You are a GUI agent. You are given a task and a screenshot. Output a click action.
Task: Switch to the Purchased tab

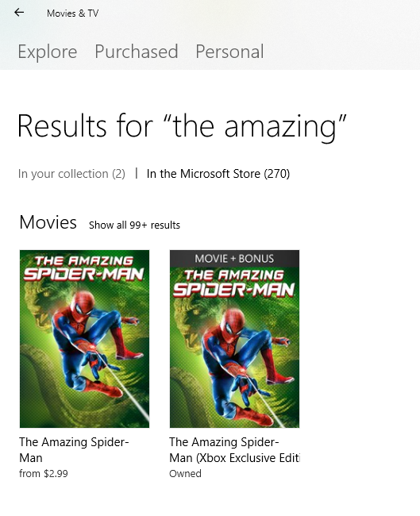coord(137,52)
